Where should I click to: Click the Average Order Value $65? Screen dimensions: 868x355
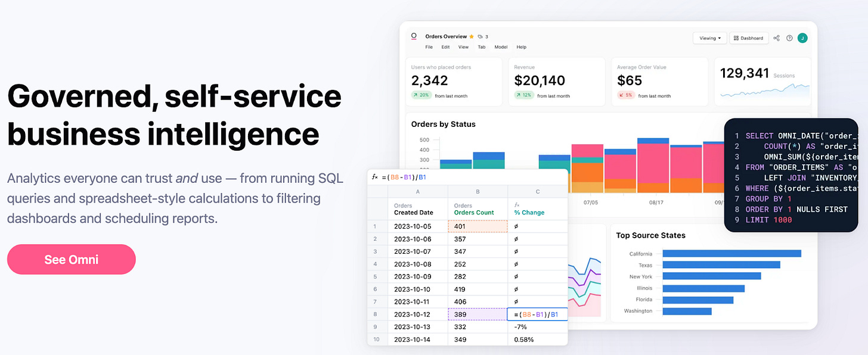coord(630,80)
